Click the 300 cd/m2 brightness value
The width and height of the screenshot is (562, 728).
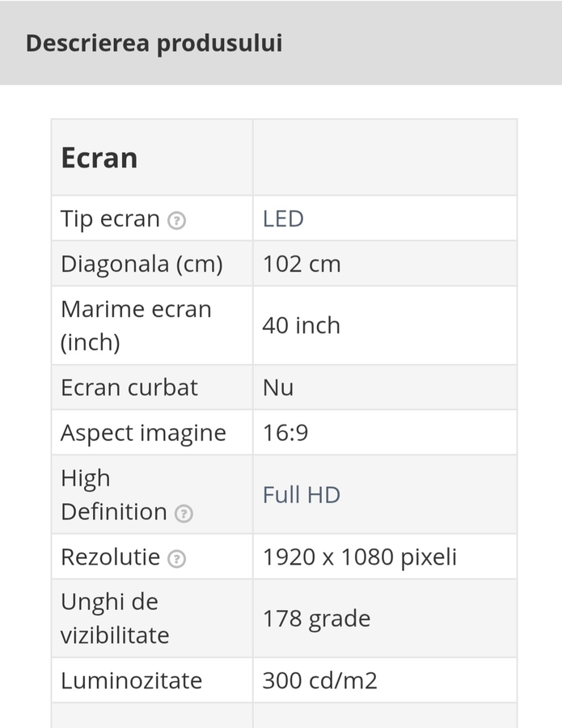click(x=319, y=680)
